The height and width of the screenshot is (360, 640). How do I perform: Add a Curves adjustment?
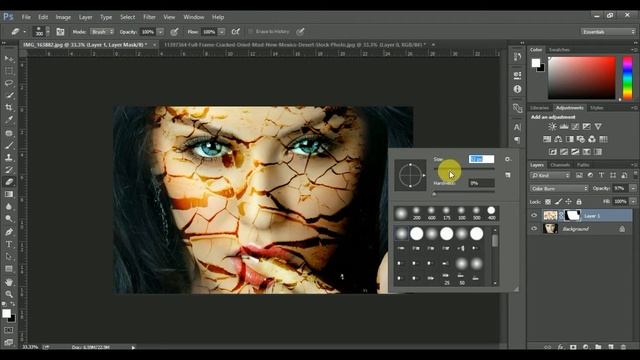(575, 127)
